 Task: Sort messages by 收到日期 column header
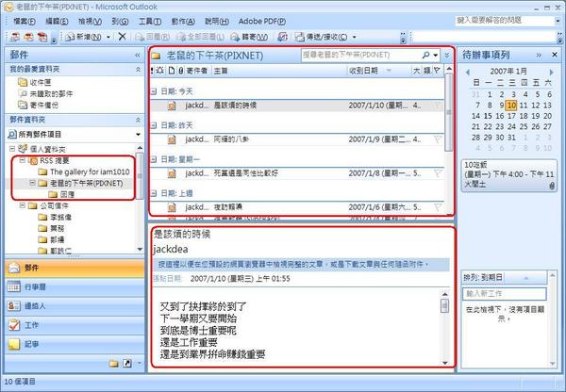pos(379,71)
